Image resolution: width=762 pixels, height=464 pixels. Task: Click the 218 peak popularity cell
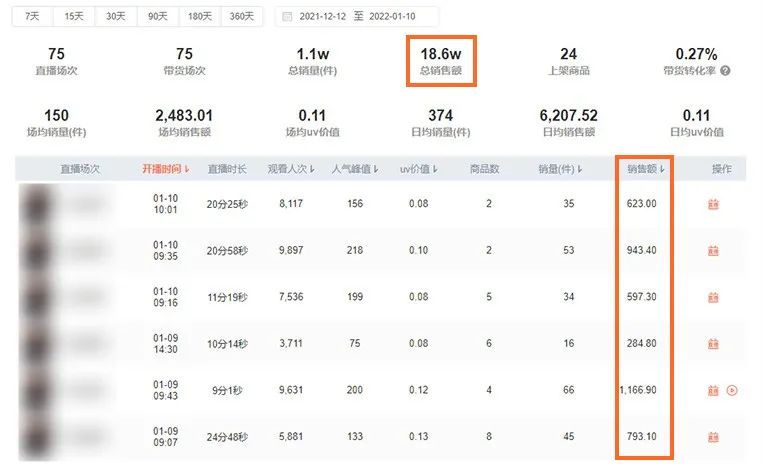355,251
